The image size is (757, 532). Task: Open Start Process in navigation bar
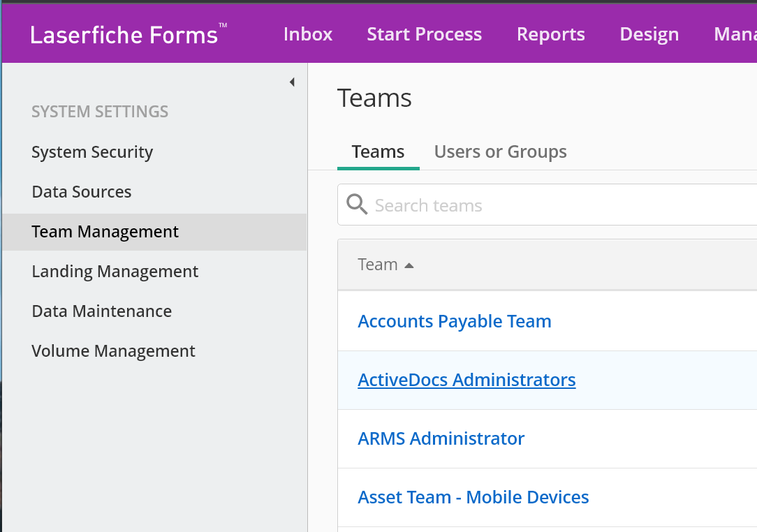click(425, 34)
